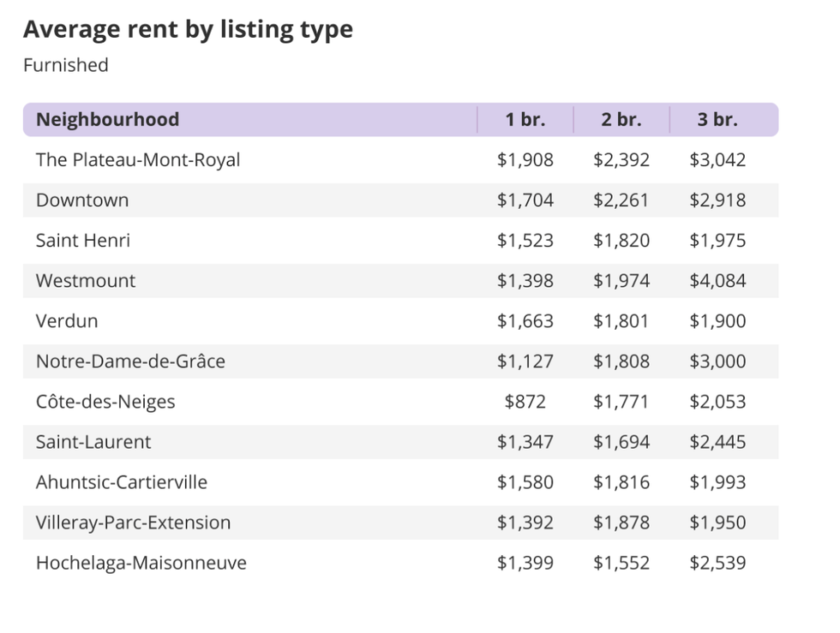Select the 1 br. column header
This screenshot has height=633, width=840.
pyautogui.click(x=525, y=120)
